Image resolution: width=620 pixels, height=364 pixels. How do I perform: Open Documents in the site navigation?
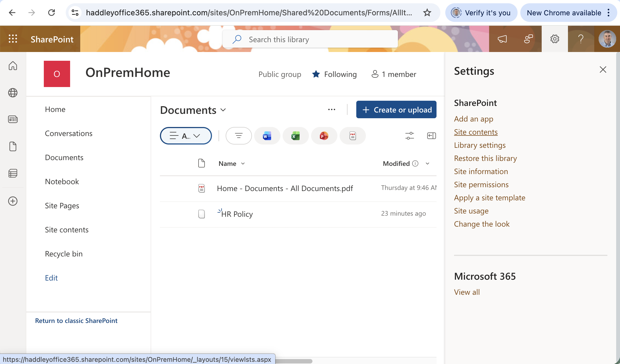[x=64, y=157]
